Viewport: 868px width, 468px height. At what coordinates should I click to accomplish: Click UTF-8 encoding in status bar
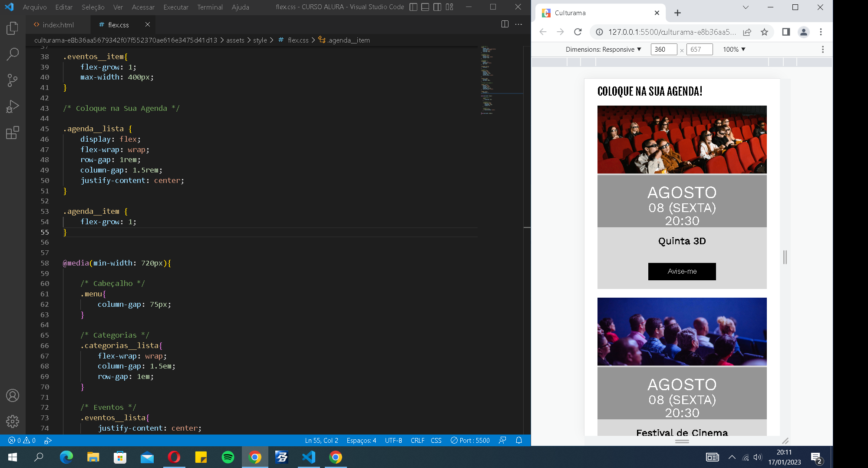393,440
